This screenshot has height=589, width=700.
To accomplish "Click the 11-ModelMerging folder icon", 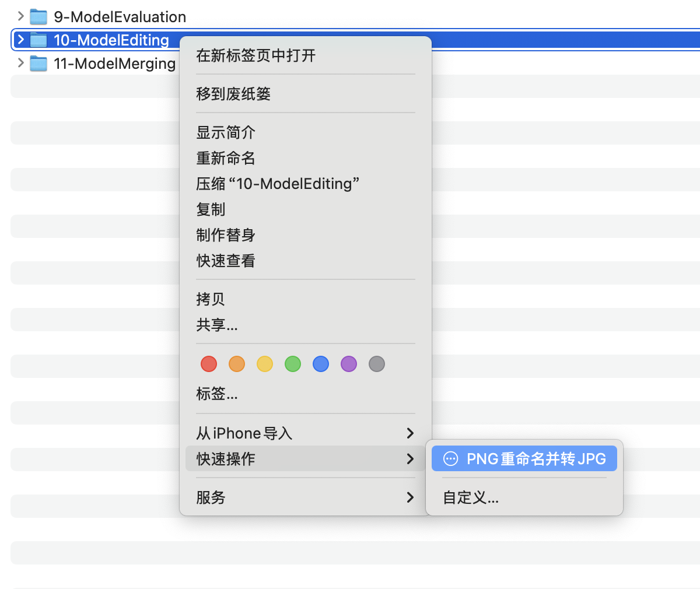I will click(x=38, y=63).
